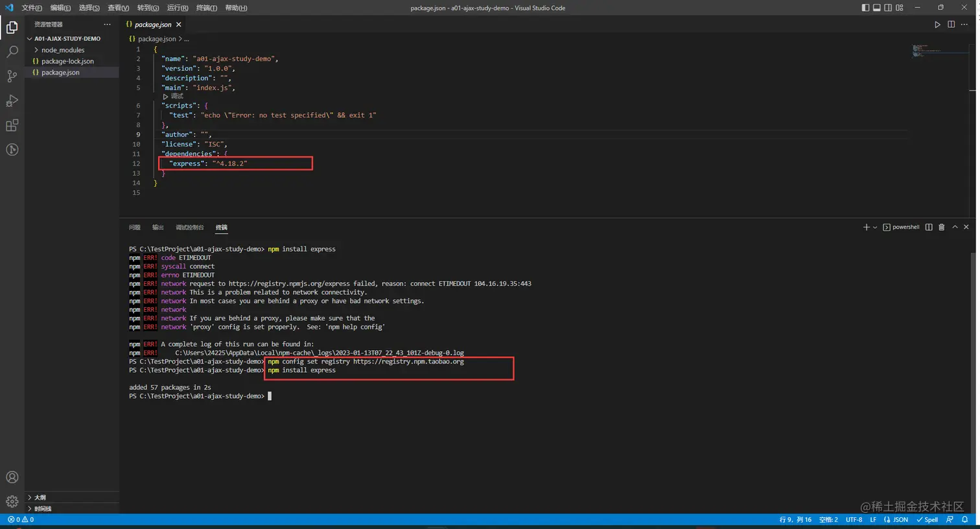This screenshot has height=529, width=980.
Task: Click the package.json breadcrumb
Action: [157, 39]
